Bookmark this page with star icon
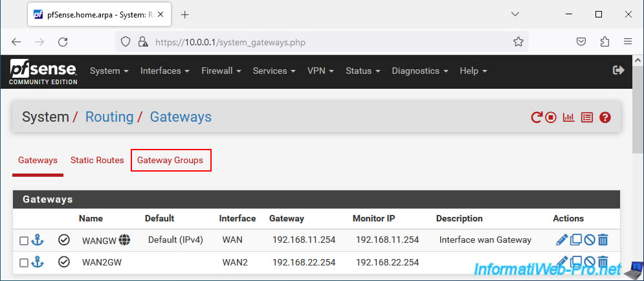The width and height of the screenshot is (644, 281). [518, 42]
